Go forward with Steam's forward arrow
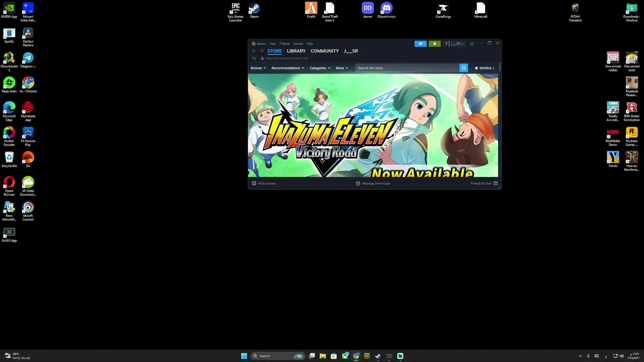644x362 pixels. pyautogui.click(x=262, y=51)
